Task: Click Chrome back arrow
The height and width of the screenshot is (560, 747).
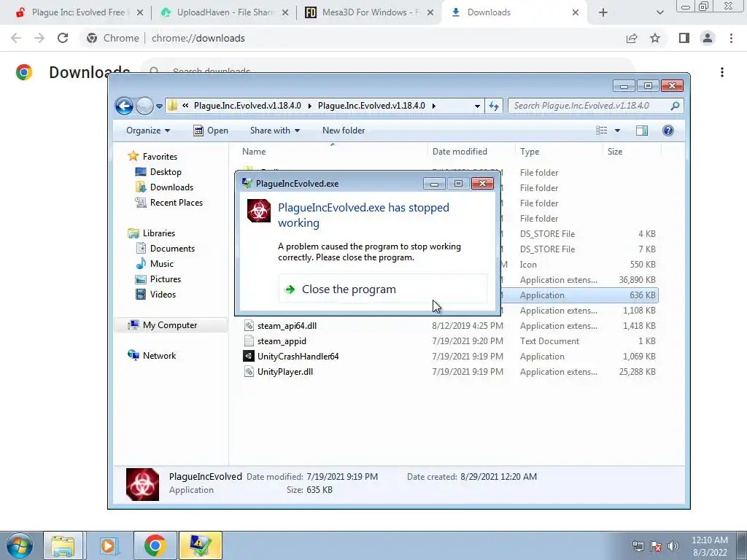Action: click(16, 38)
